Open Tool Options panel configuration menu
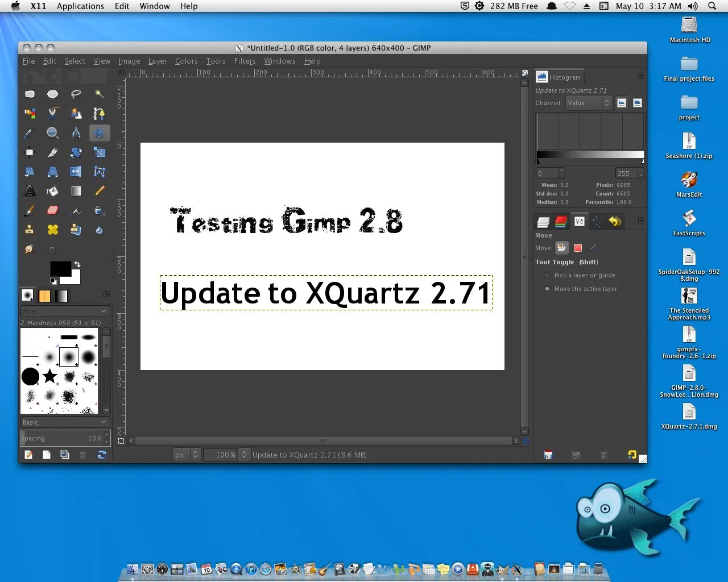Screen dimensions: 728x582 tap(641, 220)
